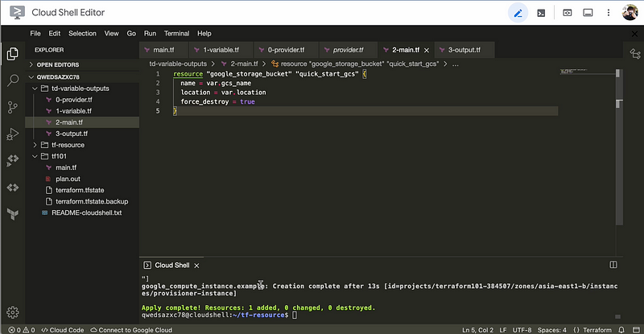This screenshot has height=334, width=644.
Task: Open 3-output.tf in the explorer tree
Action: click(82, 134)
